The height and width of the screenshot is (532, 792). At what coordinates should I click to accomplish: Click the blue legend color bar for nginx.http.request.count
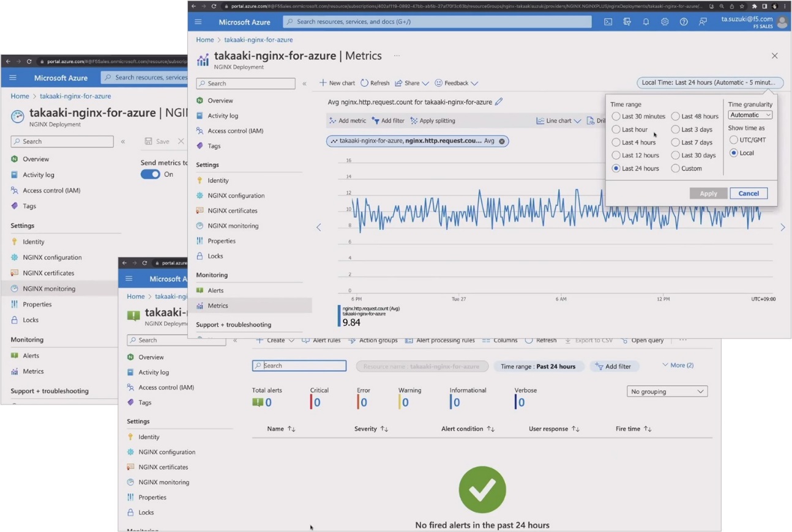tap(339, 316)
